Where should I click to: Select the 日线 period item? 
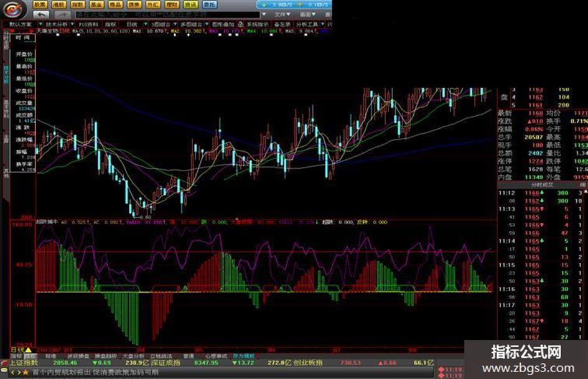tap(132, 24)
